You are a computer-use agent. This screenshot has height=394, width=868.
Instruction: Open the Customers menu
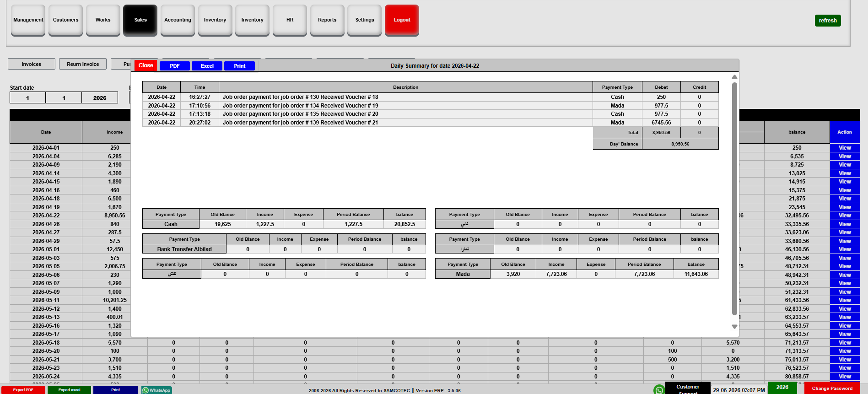tap(65, 20)
